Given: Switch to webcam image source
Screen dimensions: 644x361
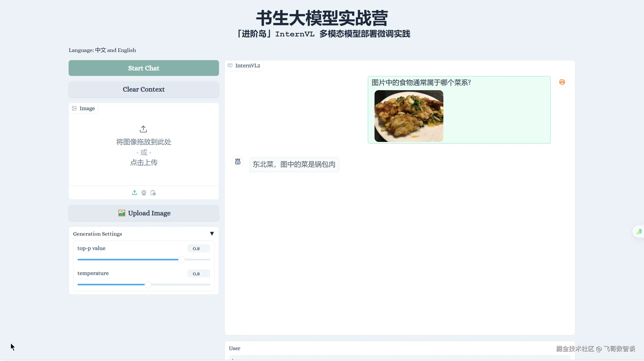Looking at the screenshot, I should coord(144,193).
